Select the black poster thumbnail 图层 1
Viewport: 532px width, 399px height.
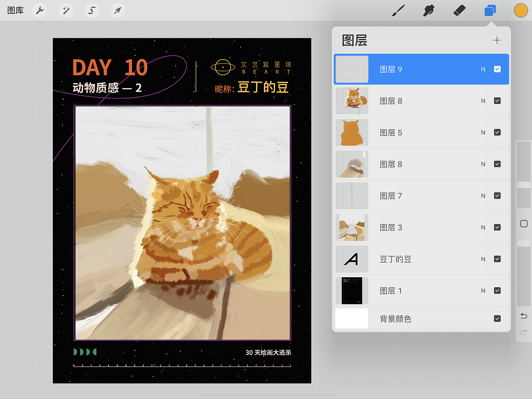[x=352, y=290]
